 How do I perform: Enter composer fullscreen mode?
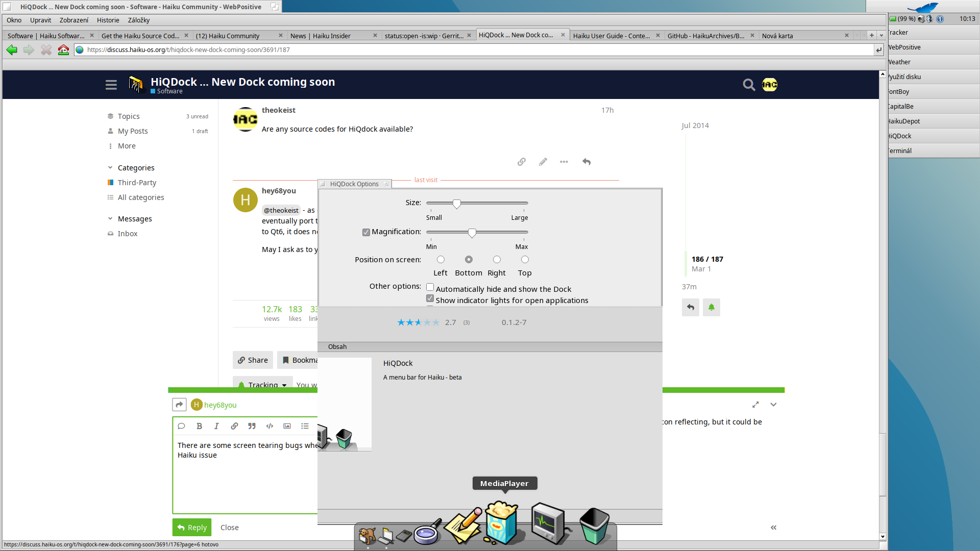pyautogui.click(x=755, y=405)
